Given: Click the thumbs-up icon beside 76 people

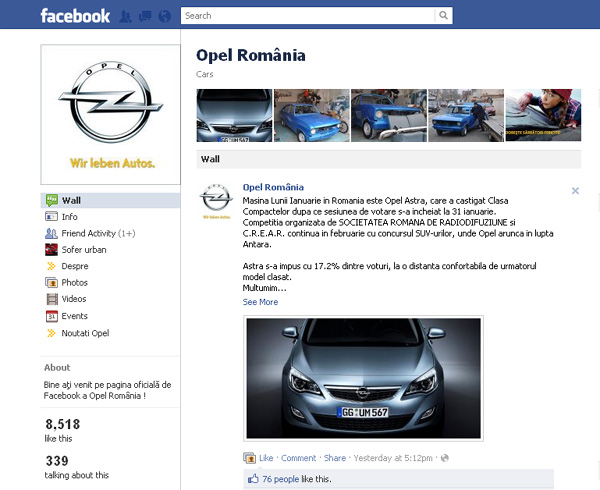Looking at the screenshot, I should [253, 479].
